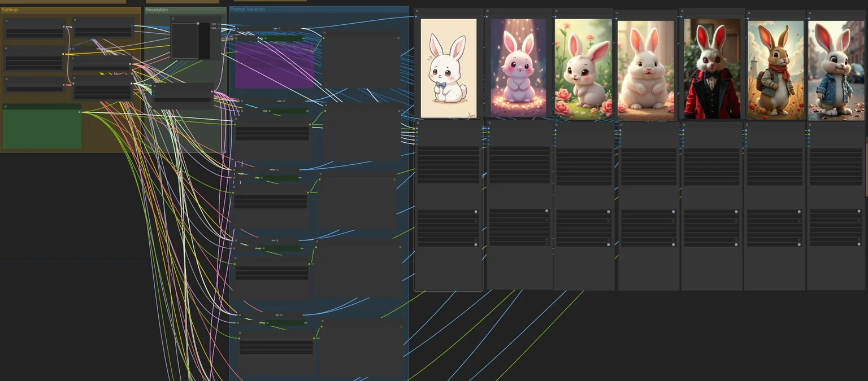This screenshot has height=381, width=868.
Task: Flip the top toggle under the pink glowing bunny
Action: point(546,211)
